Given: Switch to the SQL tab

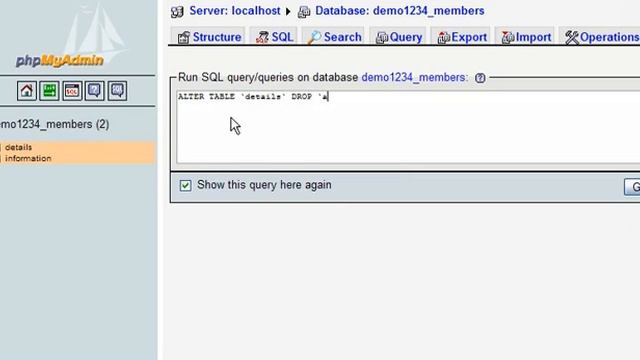Looking at the screenshot, I should click(x=274, y=37).
